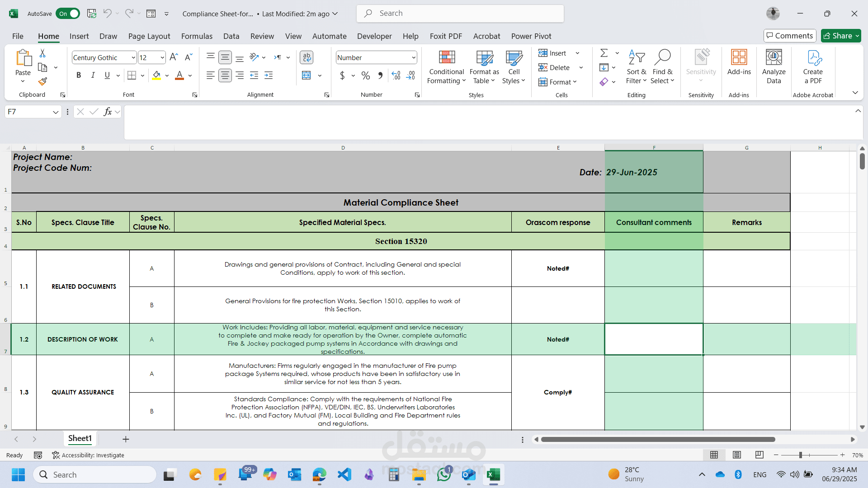Expand Conditional Formatting menu
Image resolution: width=868 pixels, height=488 pixels.
[x=447, y=66]
